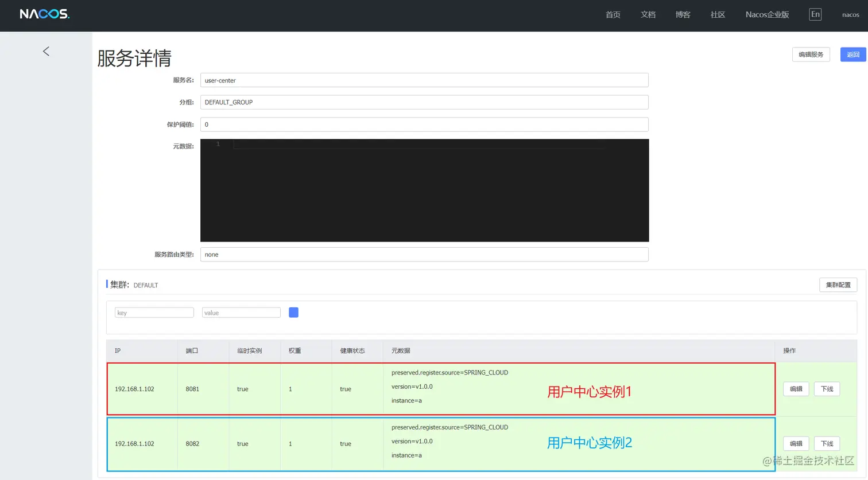The width and height of the screenshot is (868, 480).
Task: Click the 健康状态 value in the 8082 row
Action: [x=346, y=444]
